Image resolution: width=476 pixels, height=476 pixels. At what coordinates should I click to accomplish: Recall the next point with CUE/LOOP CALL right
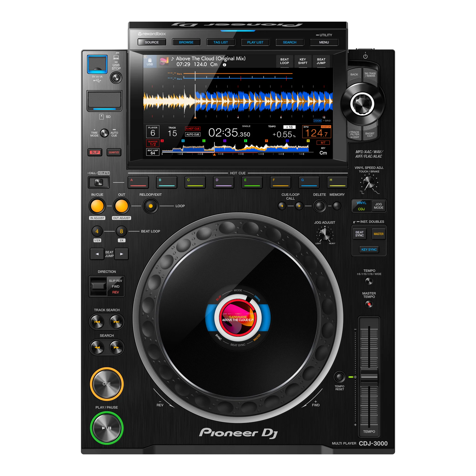coord(299,206)
